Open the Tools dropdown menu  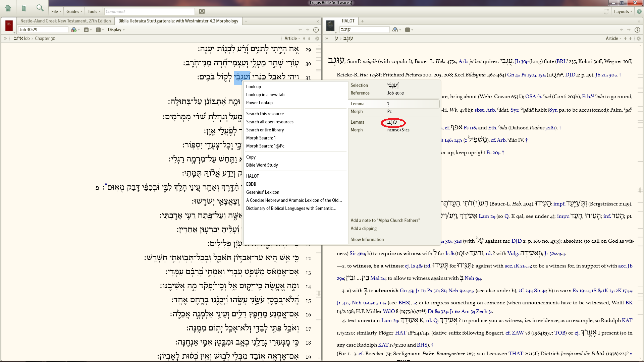tap(94, 11)
